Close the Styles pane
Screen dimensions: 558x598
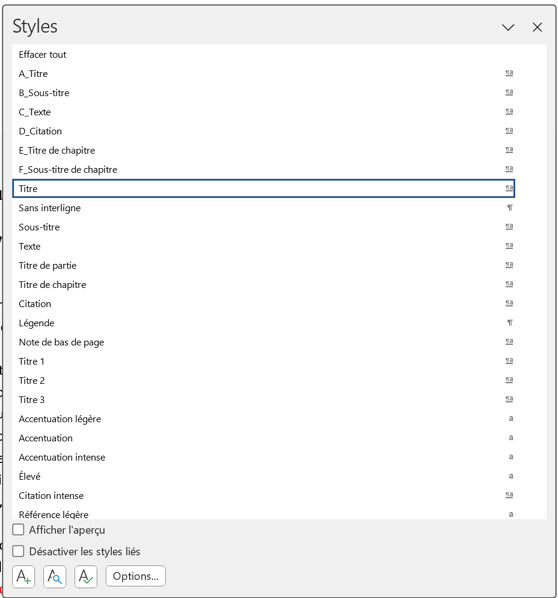537,27
